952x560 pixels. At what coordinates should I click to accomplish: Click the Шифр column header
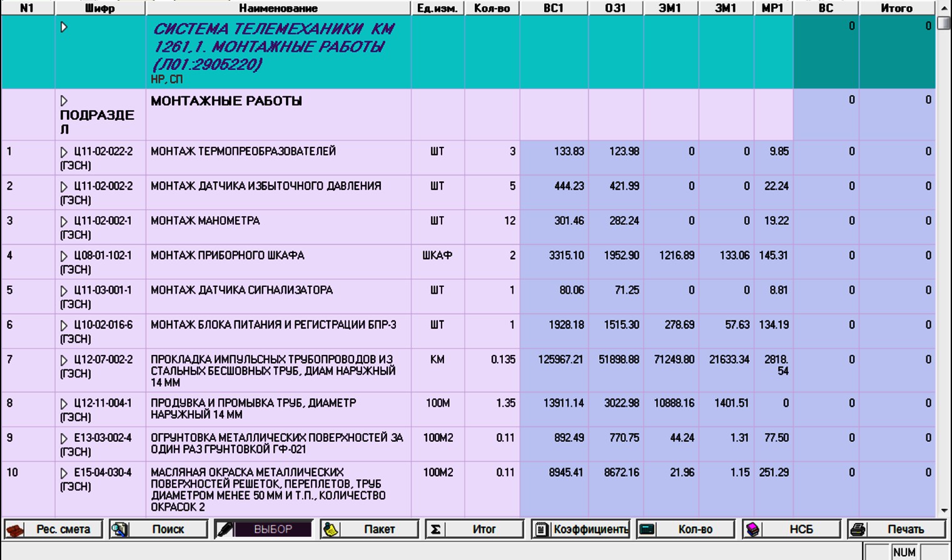click(100, 8)
